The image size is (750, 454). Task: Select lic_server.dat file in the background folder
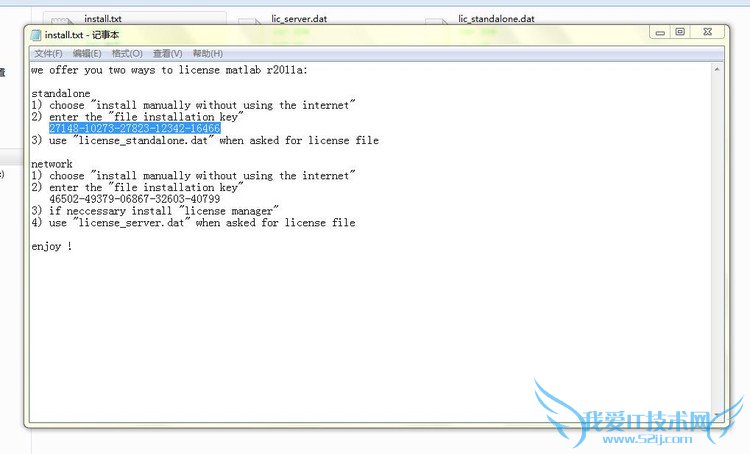299,19
